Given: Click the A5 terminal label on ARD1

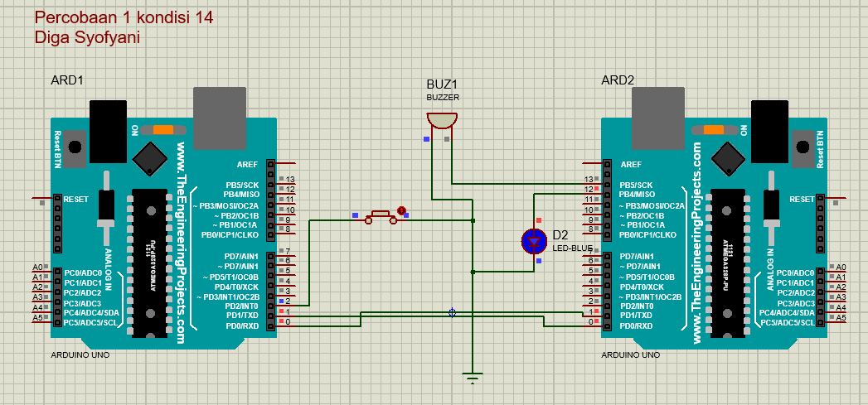Looking at the screenshot, I should [37, 318].
